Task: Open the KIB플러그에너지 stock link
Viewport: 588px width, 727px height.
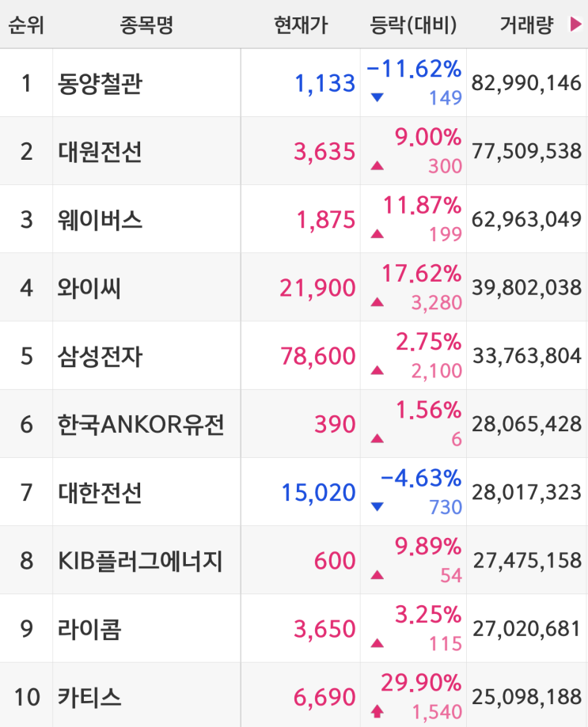Action: click(141, 561)
